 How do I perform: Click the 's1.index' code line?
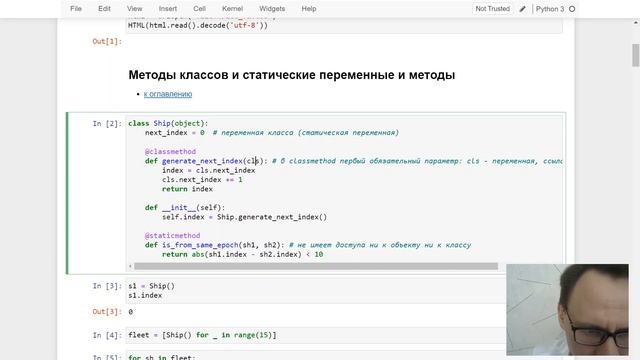145,295
